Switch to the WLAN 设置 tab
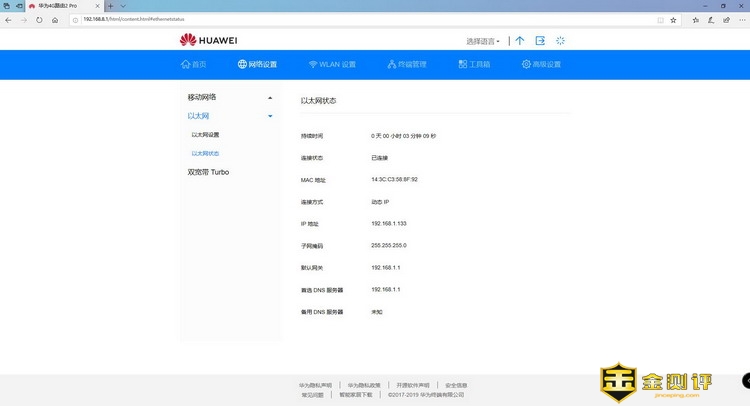This screenshot has width=750, height=406. click(332, 65)
